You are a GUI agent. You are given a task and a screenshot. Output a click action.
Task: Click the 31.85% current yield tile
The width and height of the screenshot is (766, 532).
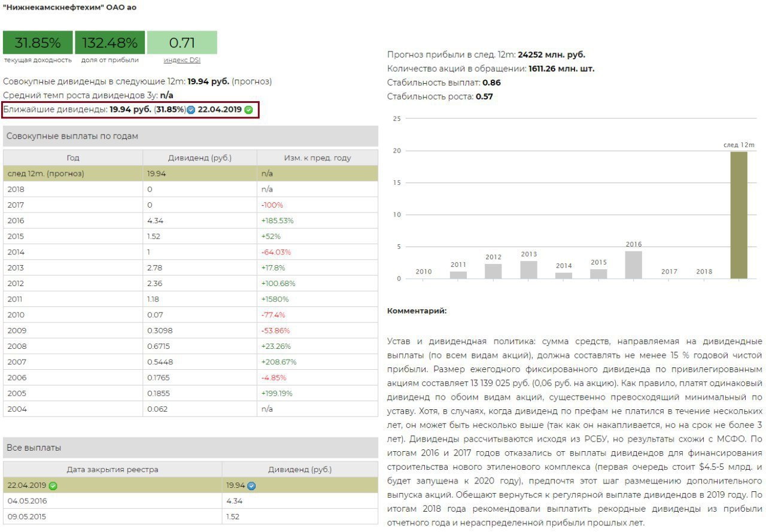[x=38, y=42]
